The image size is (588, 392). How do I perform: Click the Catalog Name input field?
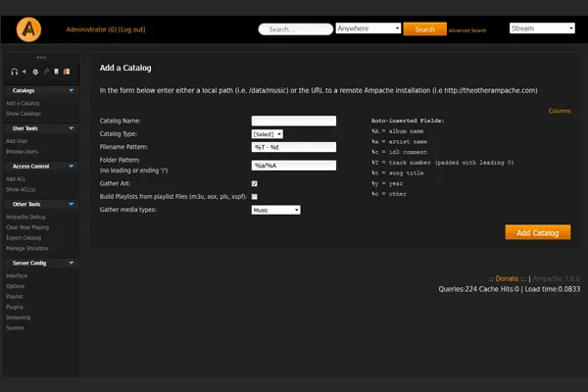click(294, 121)
